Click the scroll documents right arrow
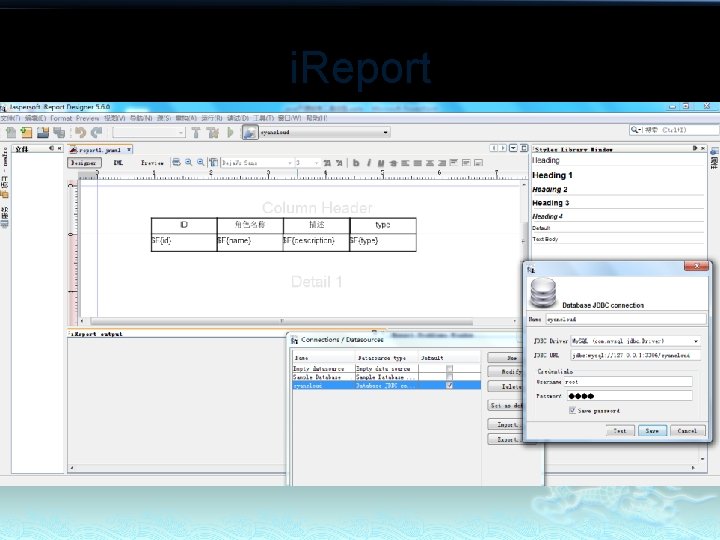The width and height of the screenshot is (720, 540). coord(503,148)
